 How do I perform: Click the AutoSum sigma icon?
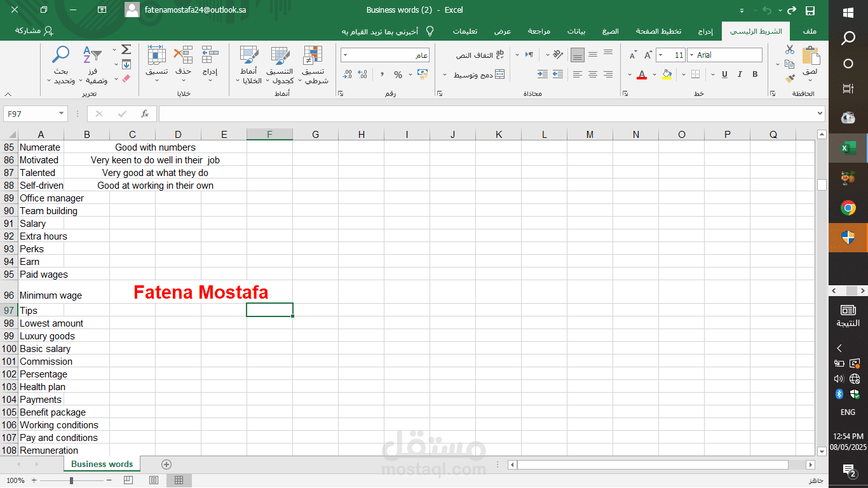coord(126,50)
